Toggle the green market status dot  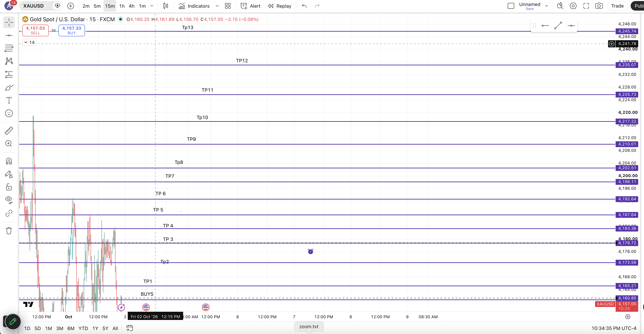pyautogui.click(x=121, y=19)
